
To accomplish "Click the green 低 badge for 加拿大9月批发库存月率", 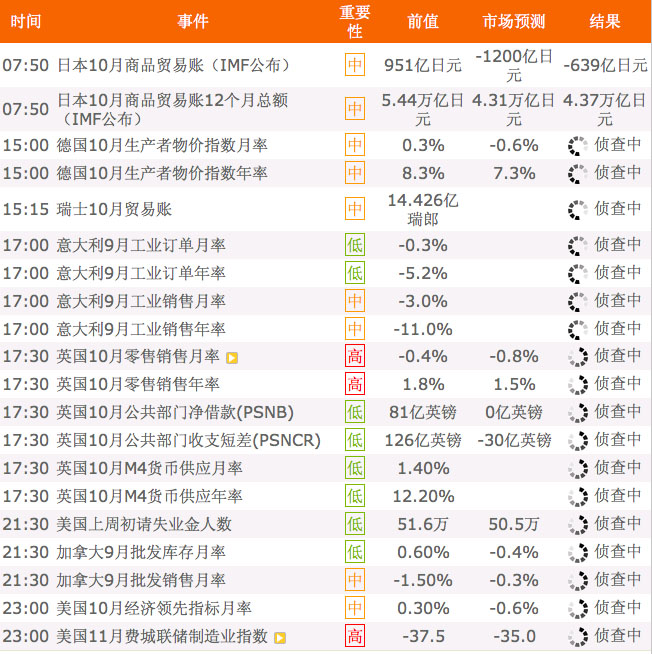I will (x=355, y=552).
